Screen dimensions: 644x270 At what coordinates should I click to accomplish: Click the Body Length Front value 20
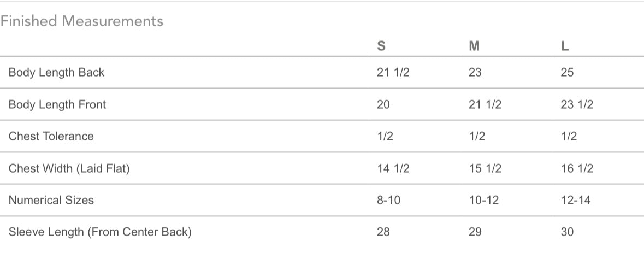pos(383,104)
